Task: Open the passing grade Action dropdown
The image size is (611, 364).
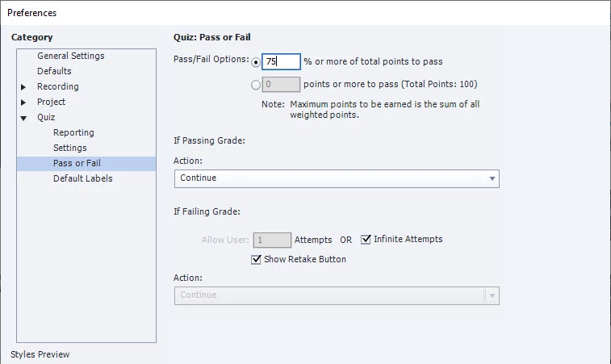Action: (337, 178)
